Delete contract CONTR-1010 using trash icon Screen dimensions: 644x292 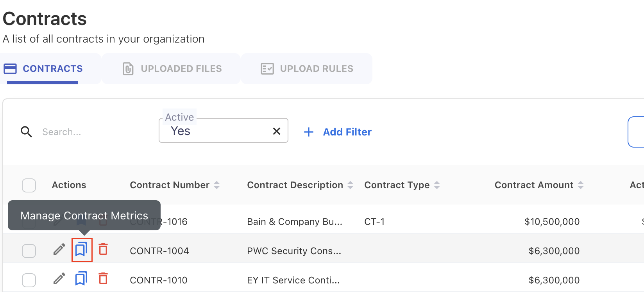(103, 279)
